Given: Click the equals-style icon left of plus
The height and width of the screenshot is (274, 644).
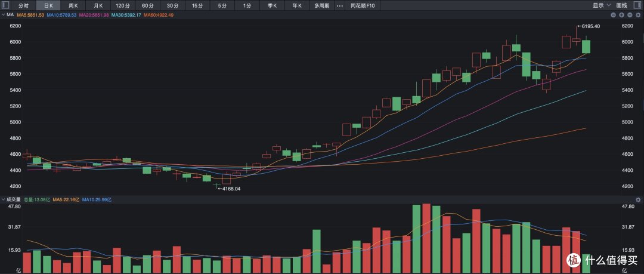Looking at the screenshot, I should tap(613, 15).
